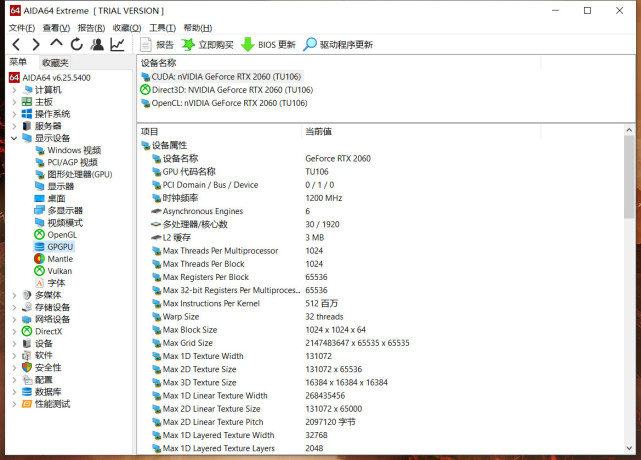Select 多显示器 in the tree

tap(59, 211)
